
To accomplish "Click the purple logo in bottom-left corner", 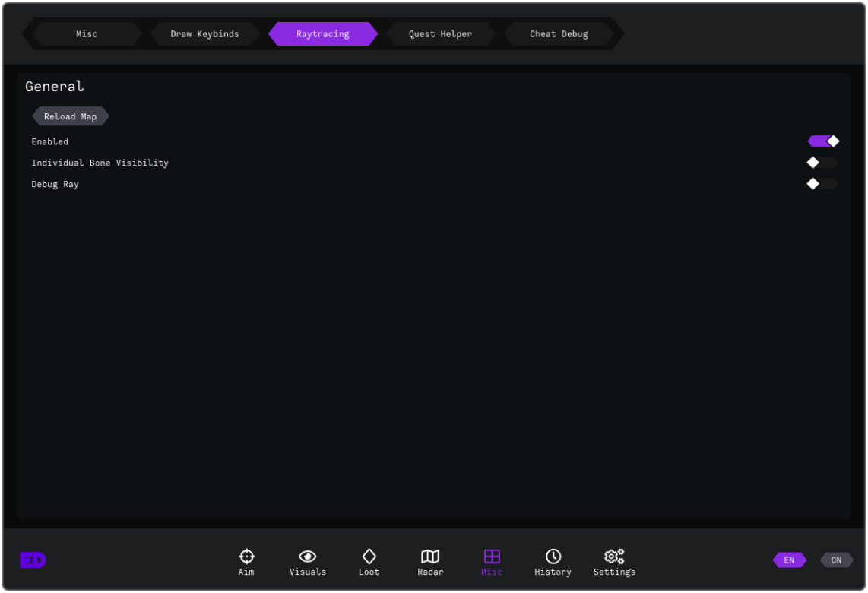I will pyautogui.click(x=33, y=560).
